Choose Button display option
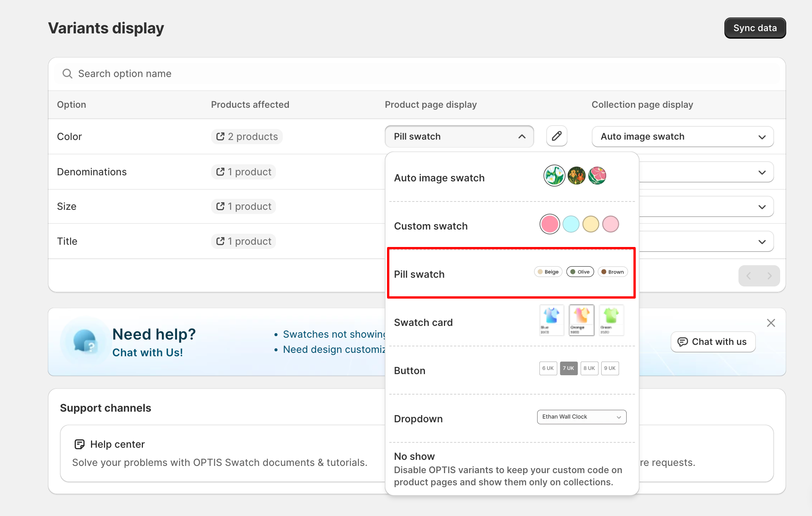Viewport: 812px width, 516px height. click(x=512, y=370)
